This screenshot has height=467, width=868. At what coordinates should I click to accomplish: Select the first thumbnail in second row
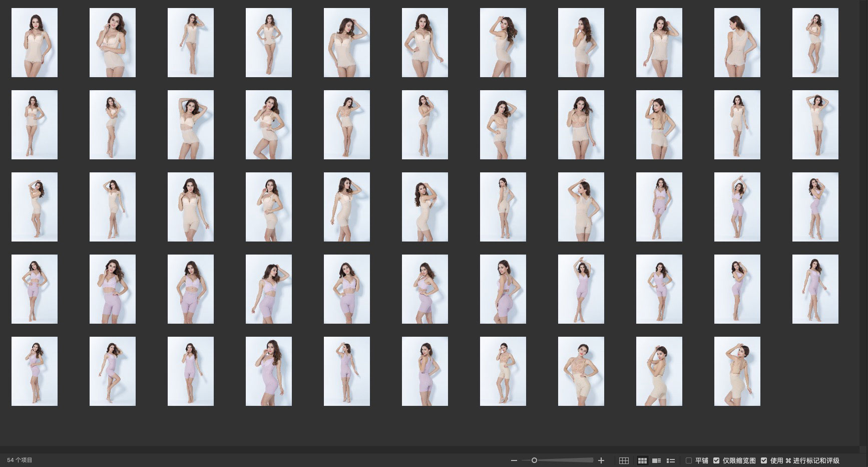(35, 125)
